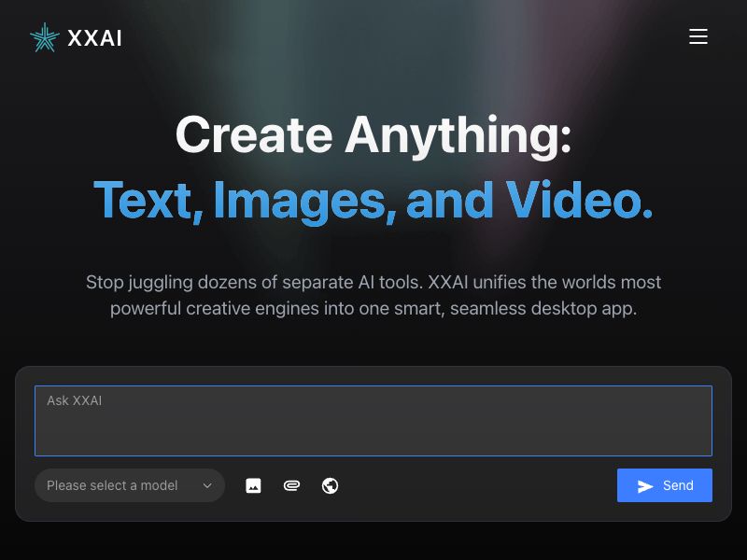Click the photo icon in chat toolbar

pos(254,485)
